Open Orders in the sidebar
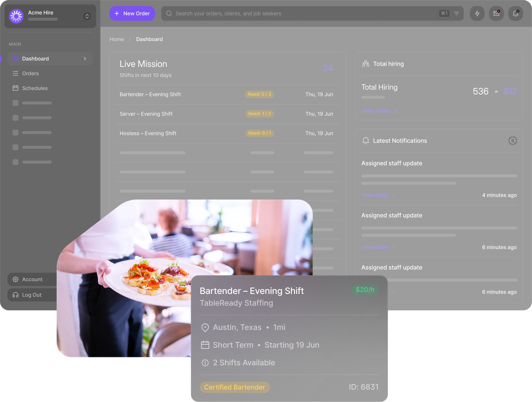Screen dimensions: 532x402 tap(30, 73)
